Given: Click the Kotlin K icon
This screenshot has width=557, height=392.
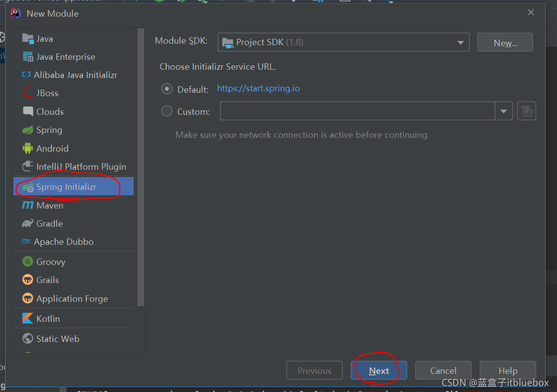Looking at the screenshot, I should tap(28, 318).
